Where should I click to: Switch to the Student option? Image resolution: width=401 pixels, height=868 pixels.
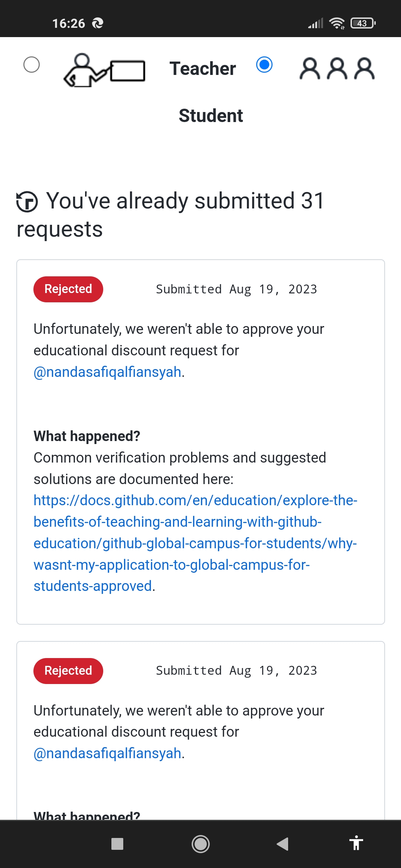[211, 116]
